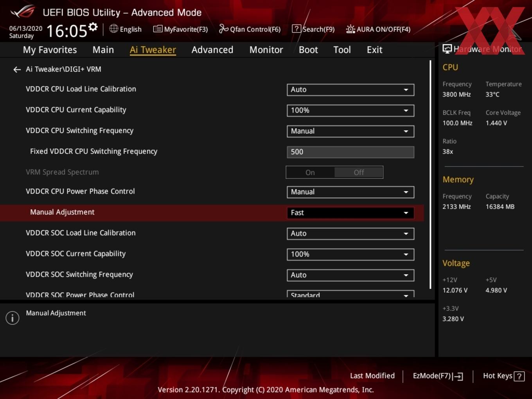The width and height of the screenshot is (532, 399).
Task: Open Hot Keys text button
Action: tap(498, 376)
